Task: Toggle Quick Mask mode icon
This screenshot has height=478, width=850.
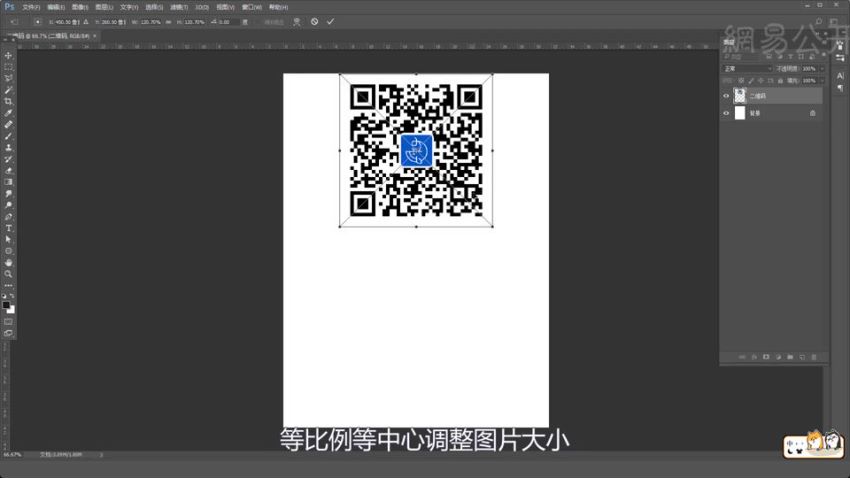Action: click(x=8, y=322)
